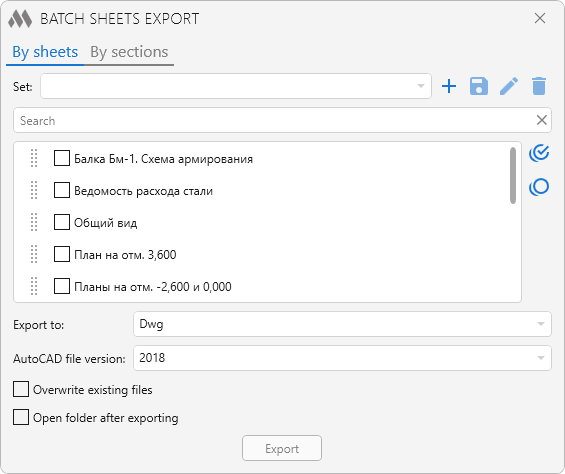Save the current set via floppy icon
This screenshot has width=565, height=474.
point(479,86)
